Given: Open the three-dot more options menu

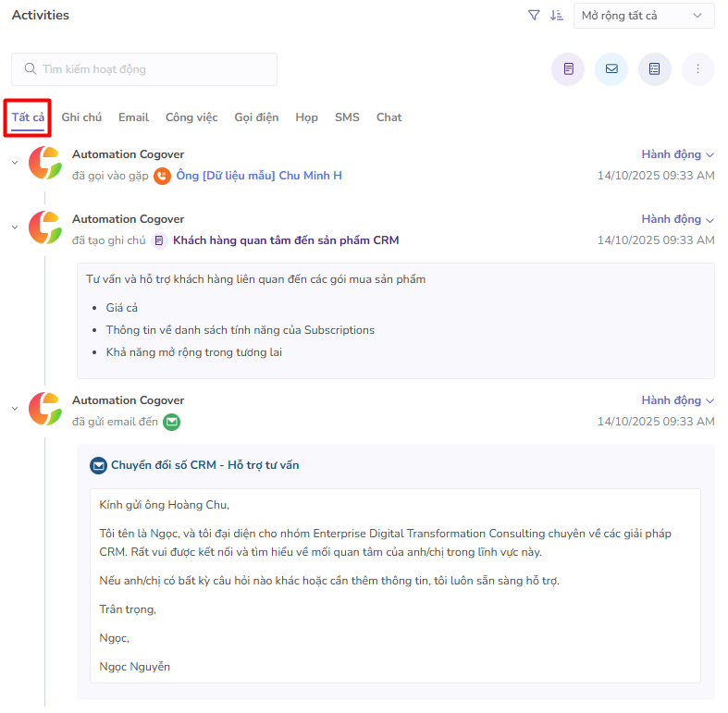Looking at the screenshot, I should click(x=698, y=69).
